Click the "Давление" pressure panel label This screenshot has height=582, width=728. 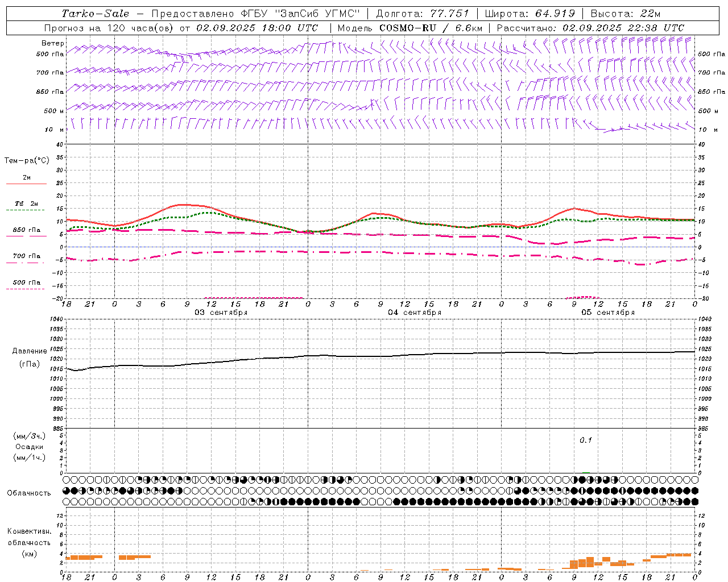[x=30, y=351]
